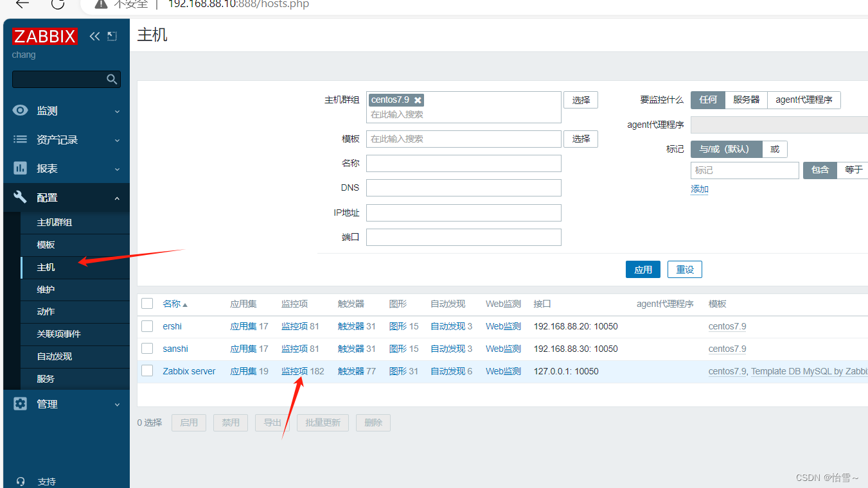The height and width of the screenshot is (488, 868).
Task: Click the browser address bar URL
Action: coord(238,4)
